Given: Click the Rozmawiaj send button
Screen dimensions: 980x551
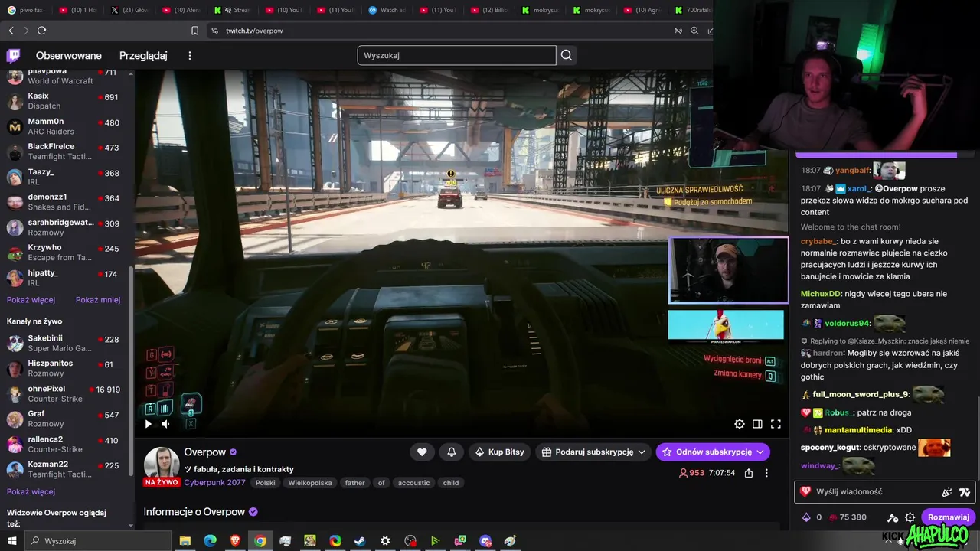Looking at the screenshot, I should tap(948, 517).
